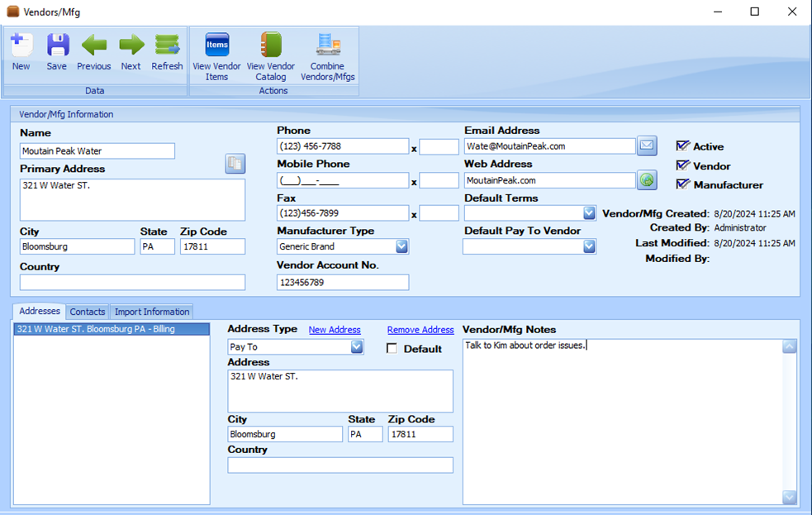The width and height of the screenshot is (812, 515).
Task: Refresh the vendor data
Action: pyautogui.click(x=167, y=46)
